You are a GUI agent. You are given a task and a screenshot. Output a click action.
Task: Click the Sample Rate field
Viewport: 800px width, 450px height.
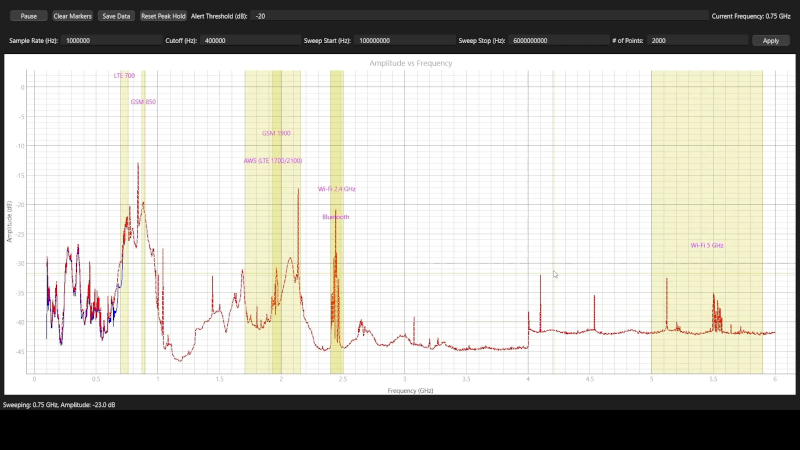pos(111,41)
